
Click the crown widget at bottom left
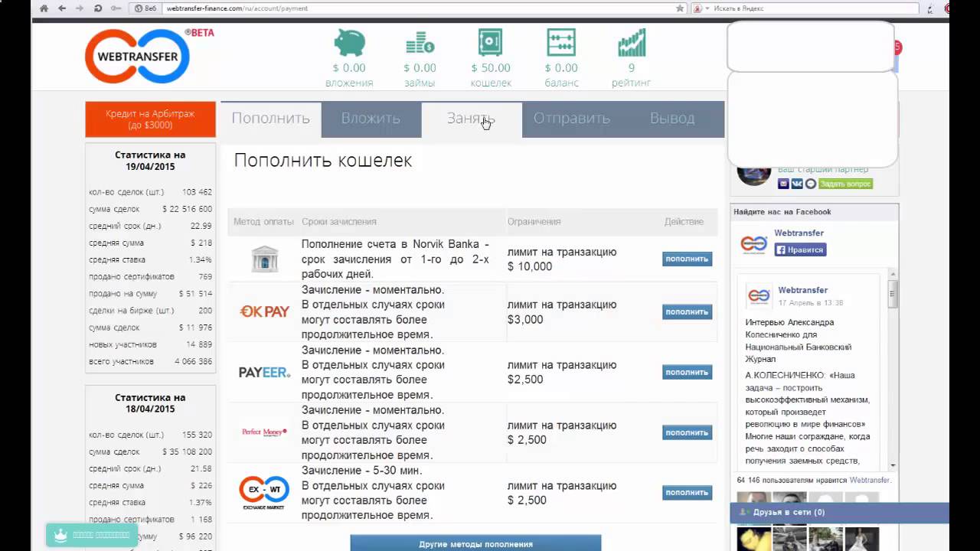point(92,535)
